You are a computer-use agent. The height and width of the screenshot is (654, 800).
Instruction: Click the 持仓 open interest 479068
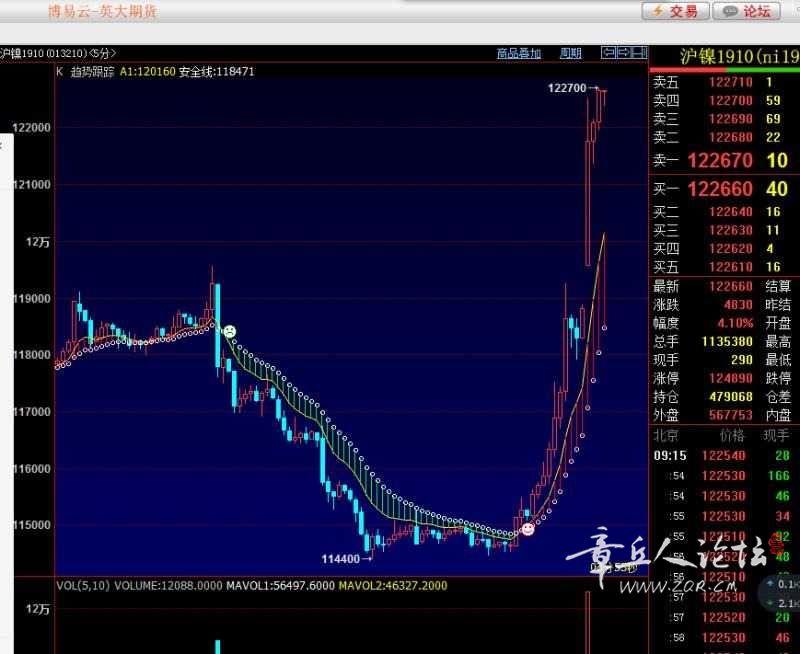pos(731,396)
